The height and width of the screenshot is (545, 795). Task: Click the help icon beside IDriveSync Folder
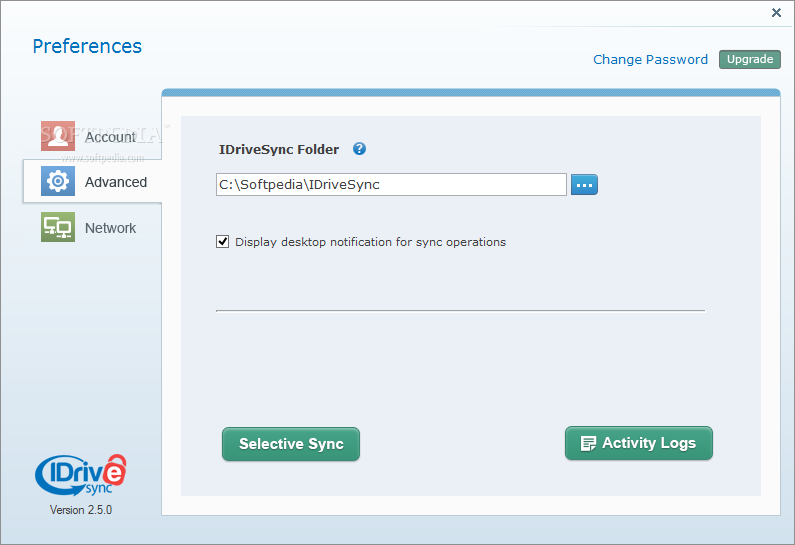coord(359,149)
